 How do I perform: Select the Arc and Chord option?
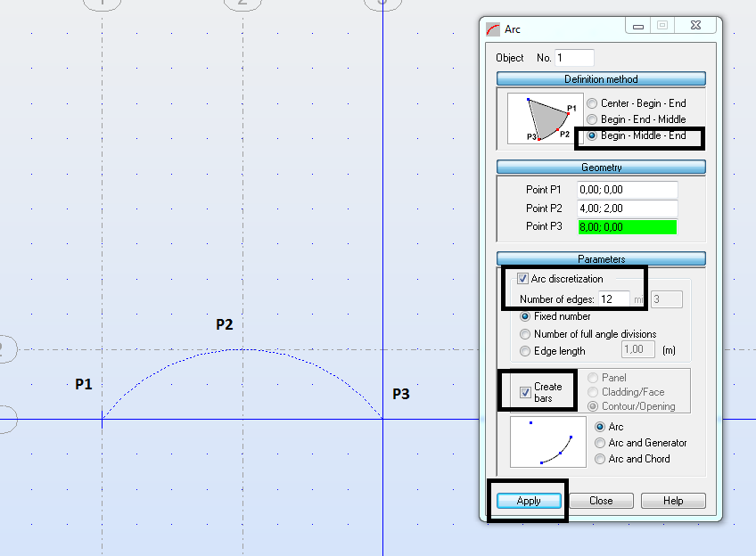pos(602,458)
